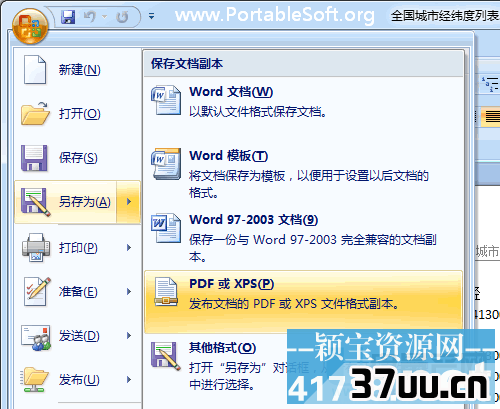Viewport: 500px width, 409px height.
Task: Click the network folder icon for 发布(U)
Action: pyautogui.click(x=34, y=380)
